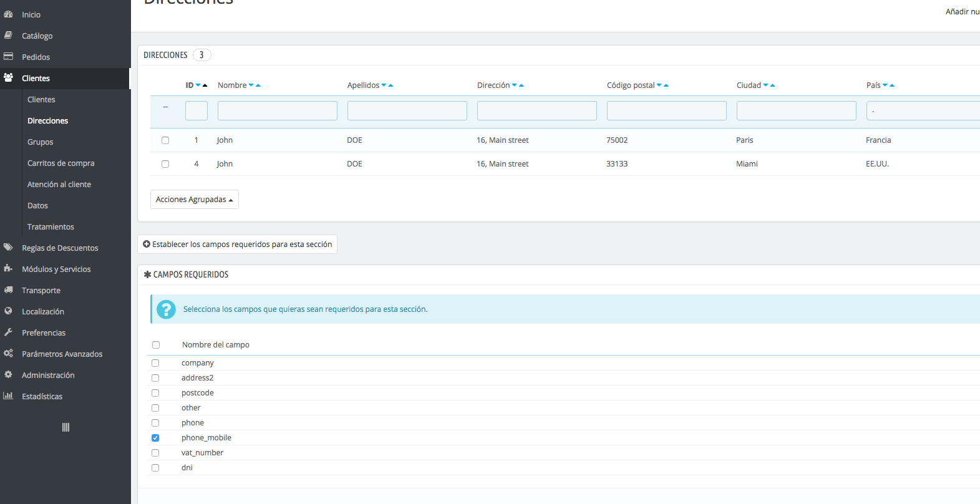Click the Estadísticas bar chart icon
This screenshot has height=504, width=980.
[8, 396]
